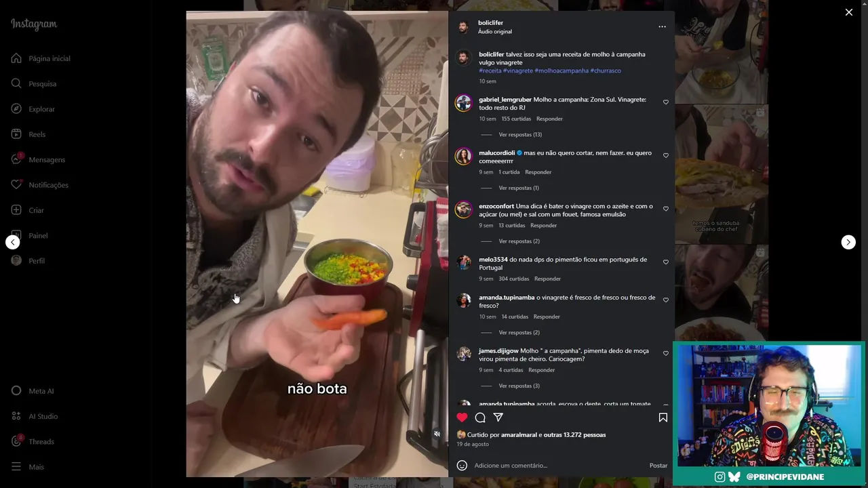Open the #churrasco hashtag link
This screenshot has height=488, width=868.
(x=606, y=70)
